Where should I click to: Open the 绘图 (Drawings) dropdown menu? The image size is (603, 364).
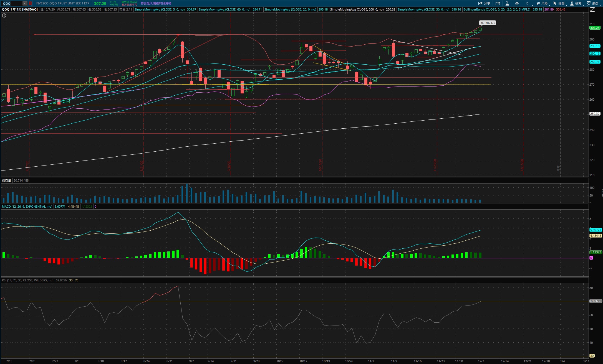pyautogui.click(x=559, y=3)
